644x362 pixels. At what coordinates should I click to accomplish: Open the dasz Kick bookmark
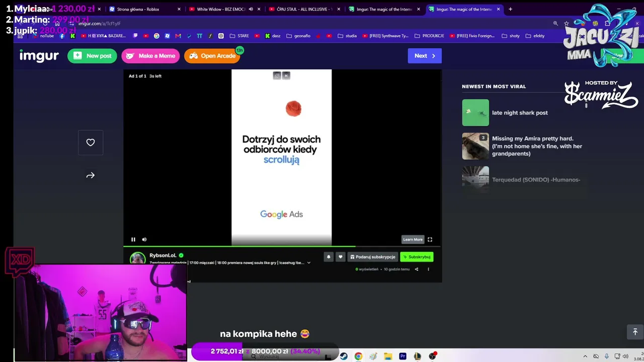[x=273, y=36]
